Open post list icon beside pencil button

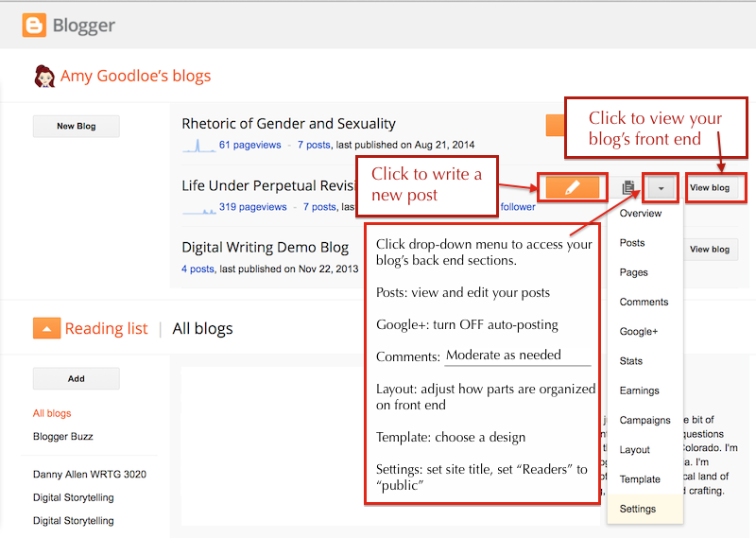point(628,188)
